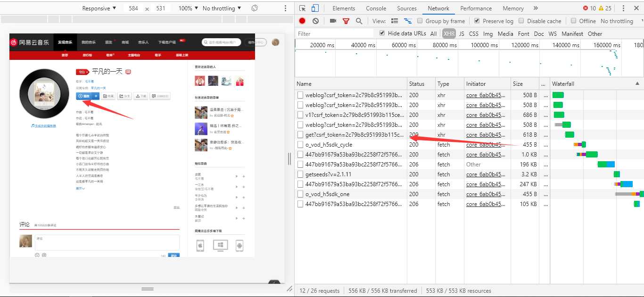Sort by the Size column header

tap(525, 84)
